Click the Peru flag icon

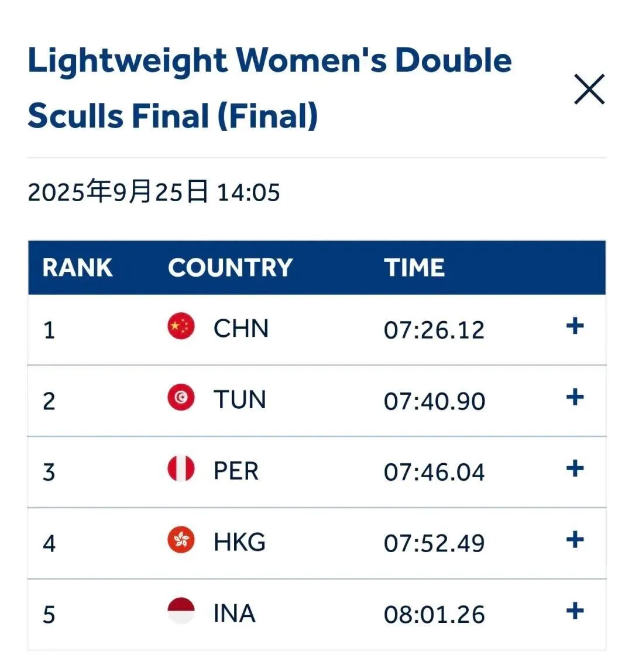click(181, 468)
